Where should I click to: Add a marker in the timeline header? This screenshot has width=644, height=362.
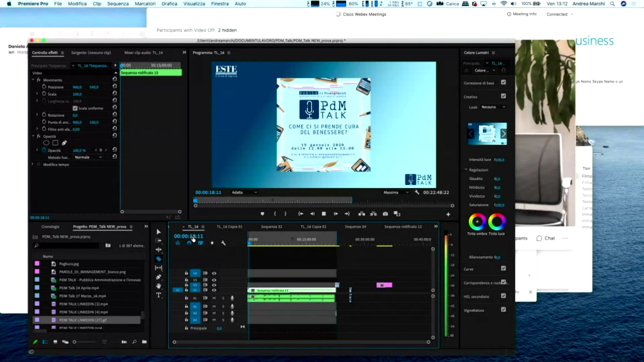[x=212, y=243]
